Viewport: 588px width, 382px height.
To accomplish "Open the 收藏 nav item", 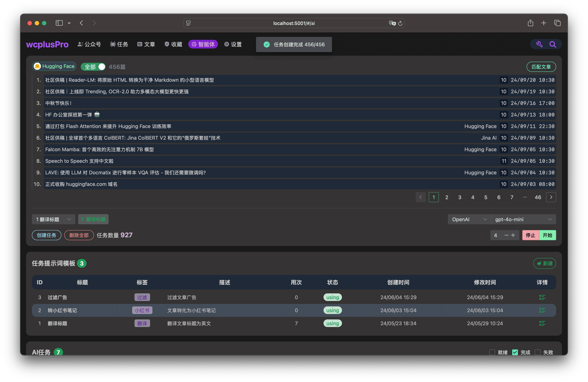I will click(x=173, y=44).
